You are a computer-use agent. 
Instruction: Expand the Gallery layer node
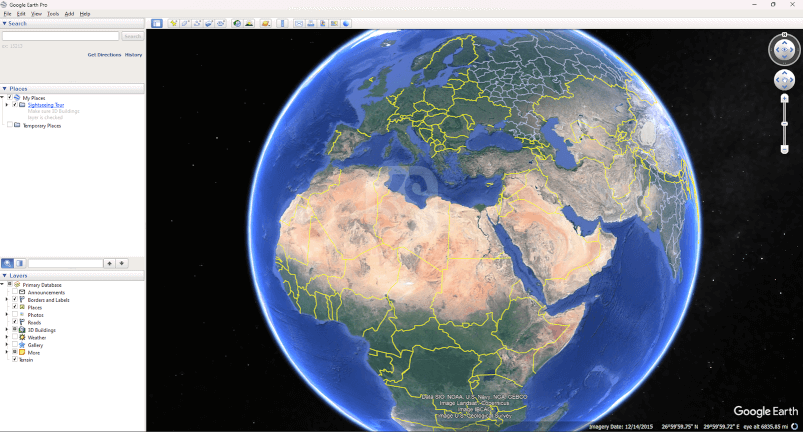(7, 344)
